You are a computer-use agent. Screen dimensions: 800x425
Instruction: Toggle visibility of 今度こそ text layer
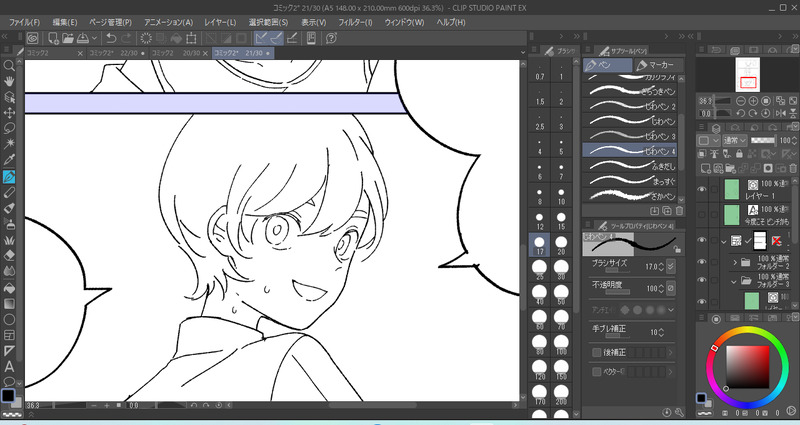tap(702, 215)
